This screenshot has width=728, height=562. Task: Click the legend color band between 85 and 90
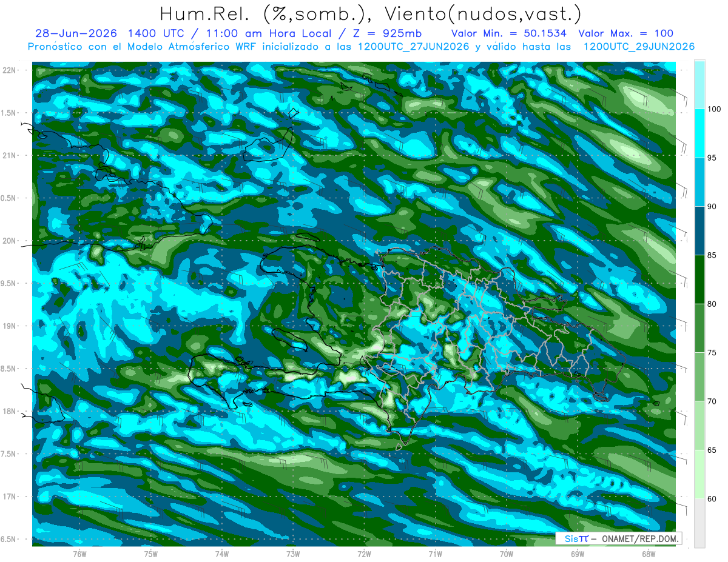pyautogui.click(x=699, y=231)
